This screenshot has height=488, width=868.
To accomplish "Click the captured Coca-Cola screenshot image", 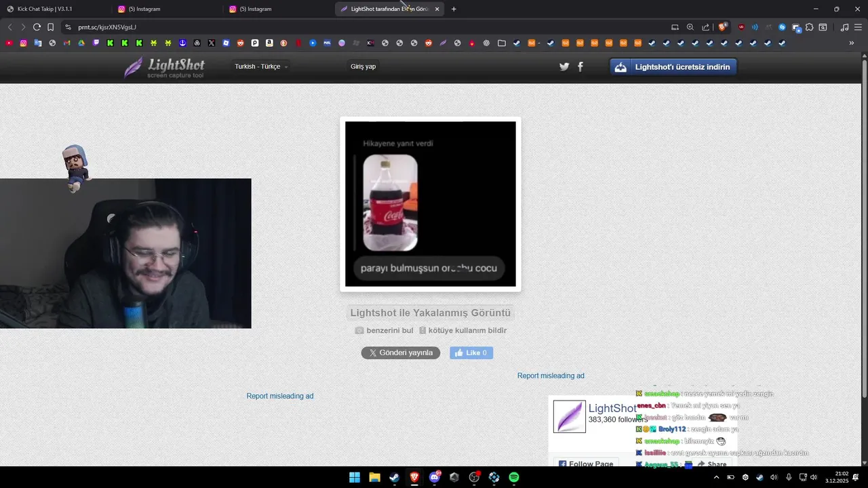I will pos(431,204).
